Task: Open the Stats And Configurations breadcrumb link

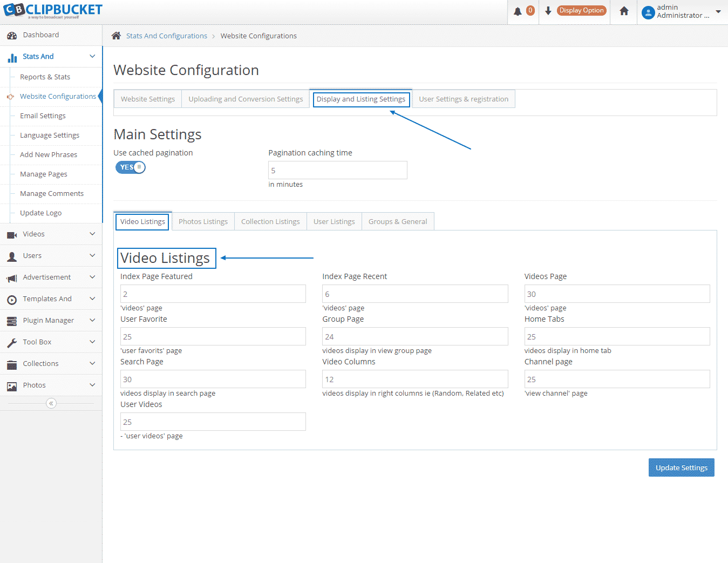Action: click(x=166, y=36)
